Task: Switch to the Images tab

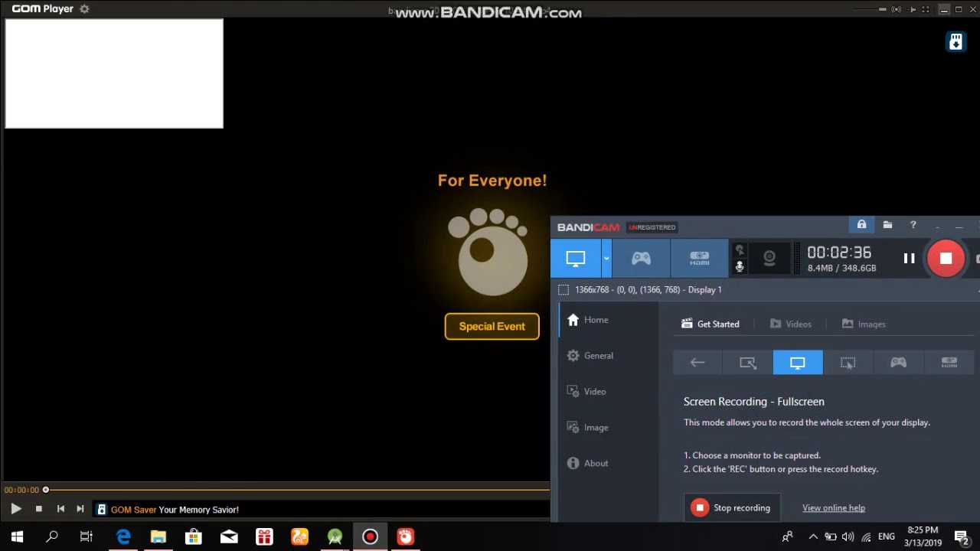Action: (x=864, y=324)
